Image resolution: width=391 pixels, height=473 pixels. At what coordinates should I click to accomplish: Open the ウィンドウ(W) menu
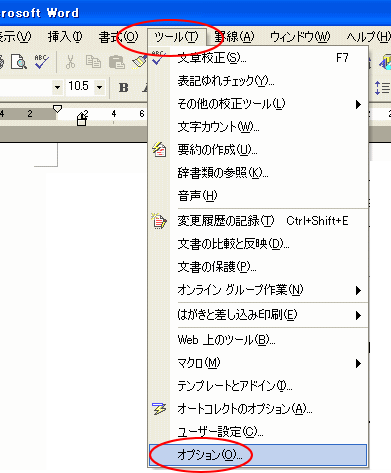coord(300,37)
